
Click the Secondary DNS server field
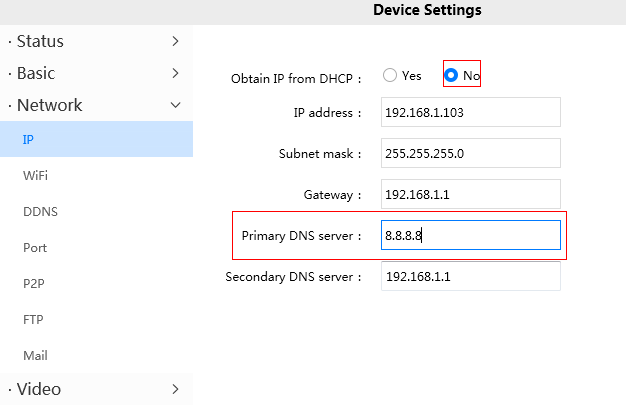tap(470, 276)
